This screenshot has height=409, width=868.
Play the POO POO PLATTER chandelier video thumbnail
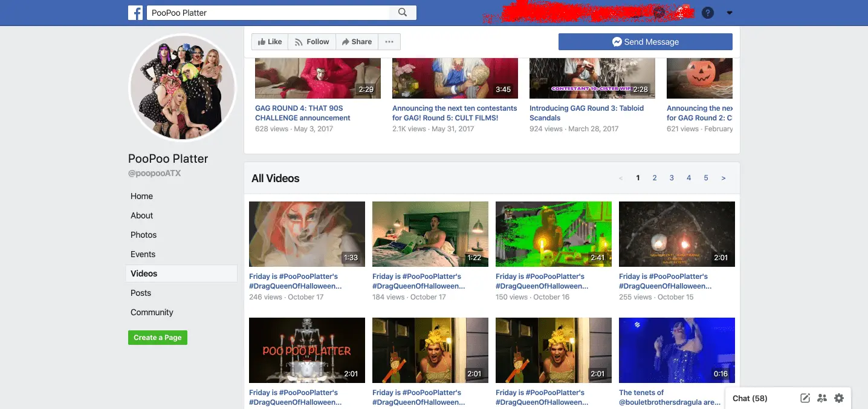307,350
